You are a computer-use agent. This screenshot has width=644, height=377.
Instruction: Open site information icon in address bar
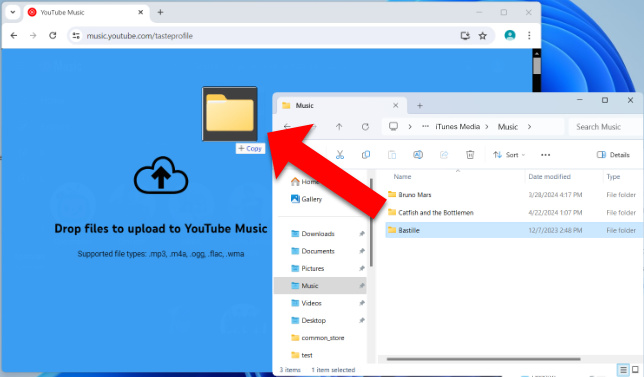[x=76, y=36]
